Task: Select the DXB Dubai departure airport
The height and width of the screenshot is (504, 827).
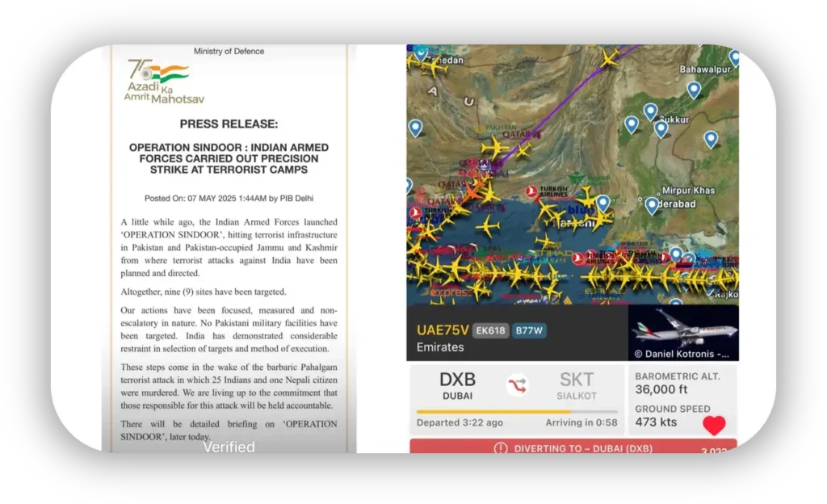Action: pyautogui.click(x=457, y=385)
